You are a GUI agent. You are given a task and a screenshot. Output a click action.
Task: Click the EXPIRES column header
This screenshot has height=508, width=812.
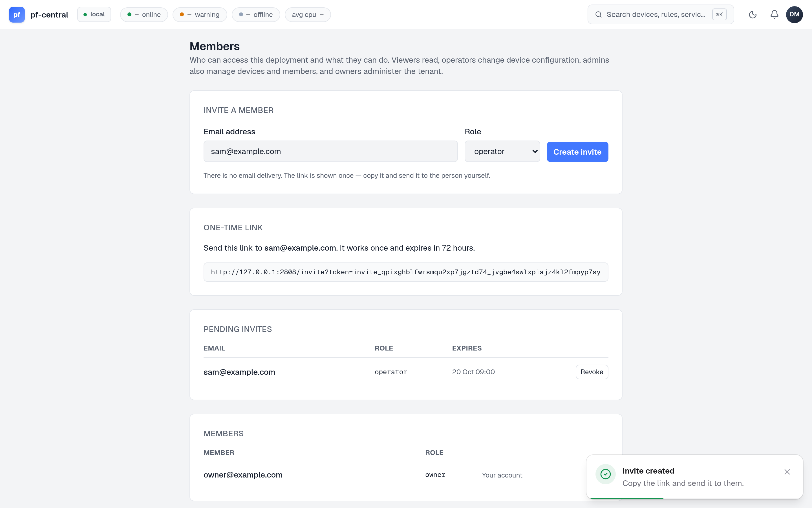[466, 348]
